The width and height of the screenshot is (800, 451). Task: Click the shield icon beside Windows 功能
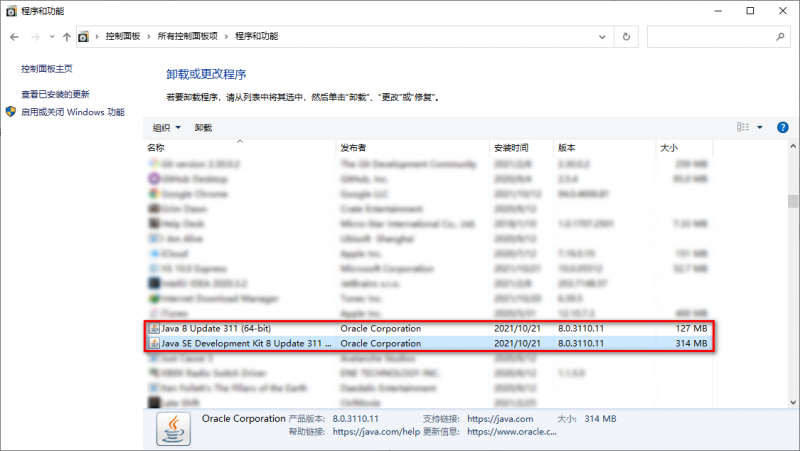coord(11,112)
